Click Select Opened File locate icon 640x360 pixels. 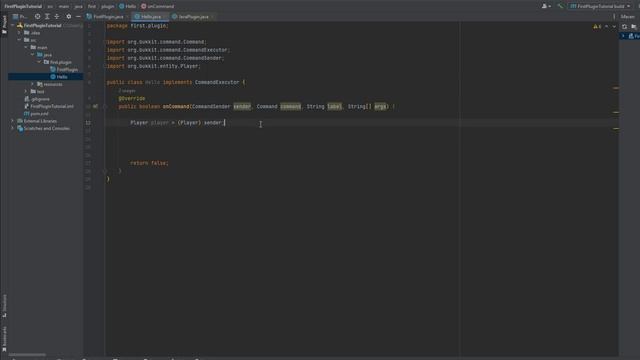pos(38,17)
